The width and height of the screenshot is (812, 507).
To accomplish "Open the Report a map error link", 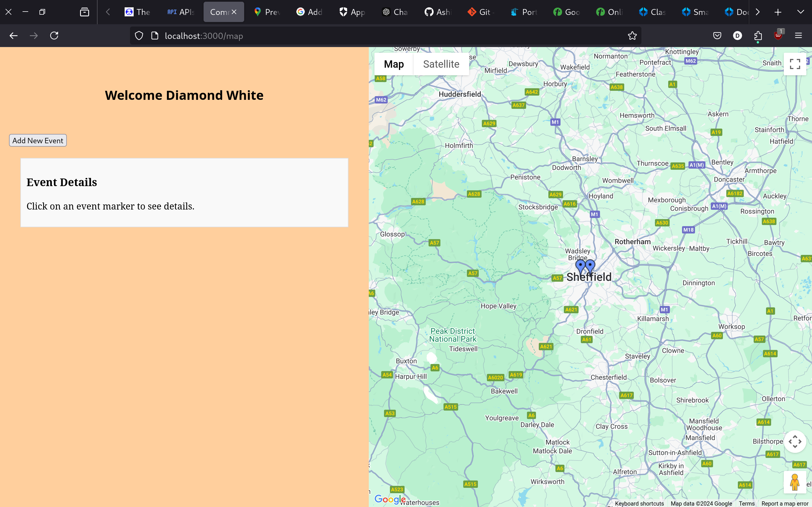I will click(x=784, y=503).
